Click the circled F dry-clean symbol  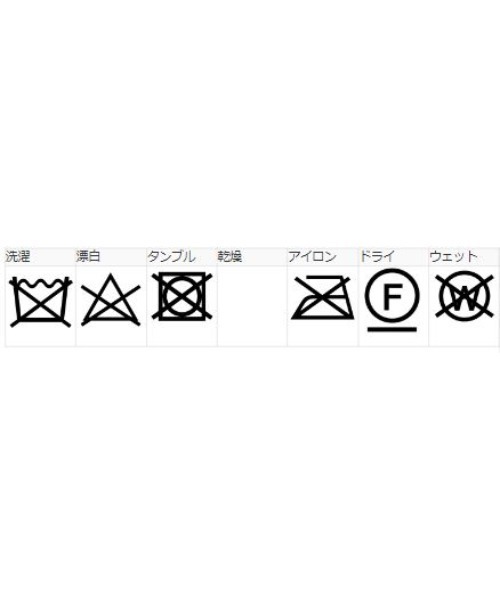pos(392,300)
